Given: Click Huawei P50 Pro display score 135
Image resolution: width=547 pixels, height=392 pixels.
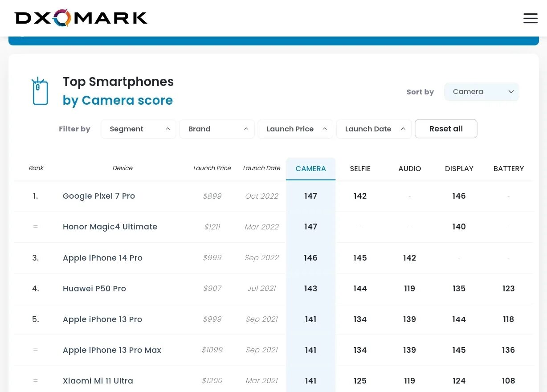Looking at the screenshot, I should click(459, 289).
